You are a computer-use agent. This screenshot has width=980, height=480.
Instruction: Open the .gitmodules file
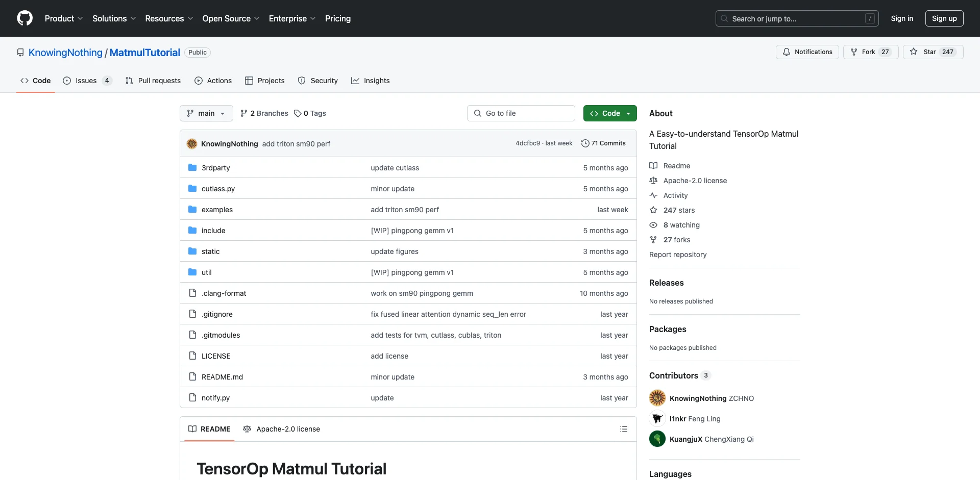coord(220,335)
